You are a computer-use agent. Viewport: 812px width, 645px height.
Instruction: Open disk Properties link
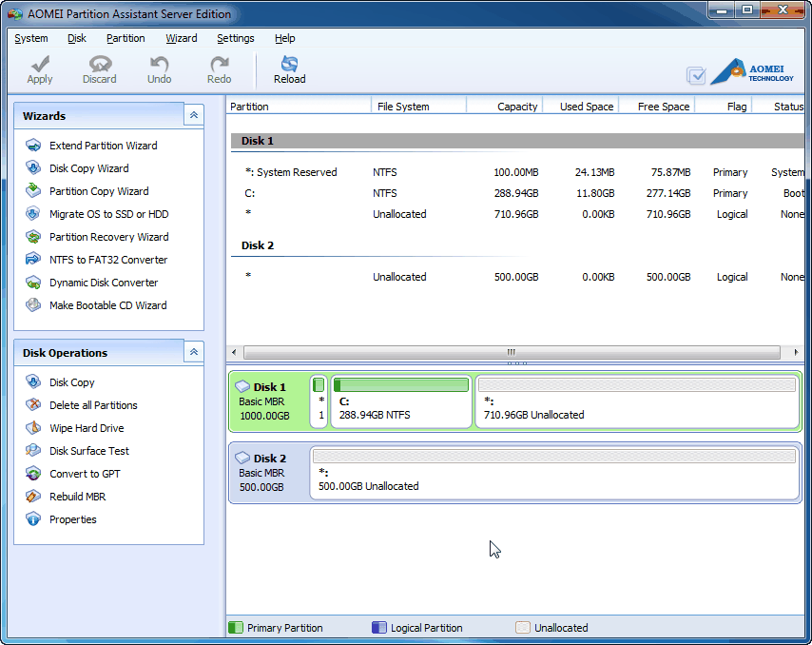coord(73,519)
